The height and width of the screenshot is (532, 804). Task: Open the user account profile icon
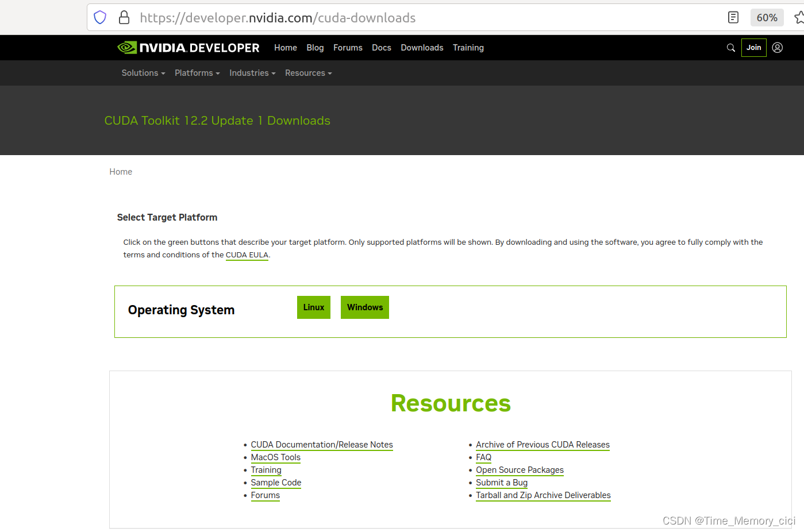click(x=778, y=48)
